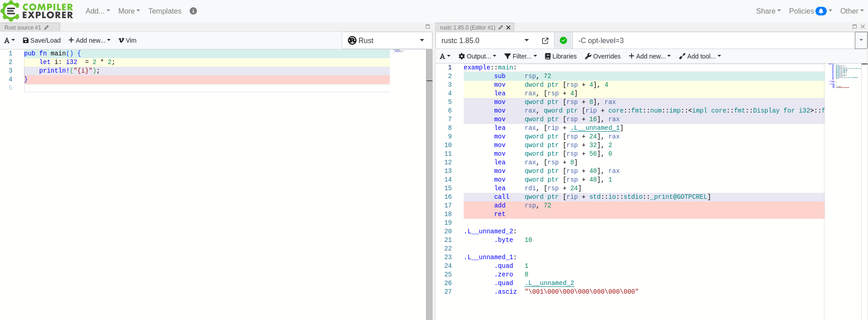Image resolution: width=868 pixels, height=320 pixels.
Task: Open compiler in new window via popout icon
Action: click(545, 41)
